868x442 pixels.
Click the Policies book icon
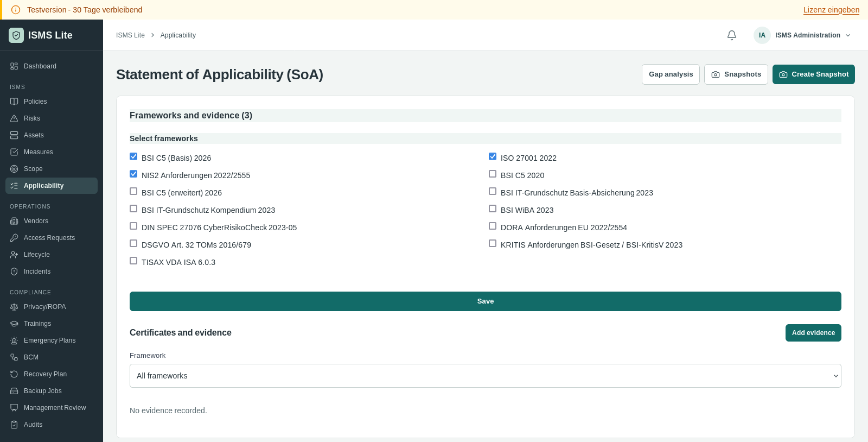coord(14,102)
